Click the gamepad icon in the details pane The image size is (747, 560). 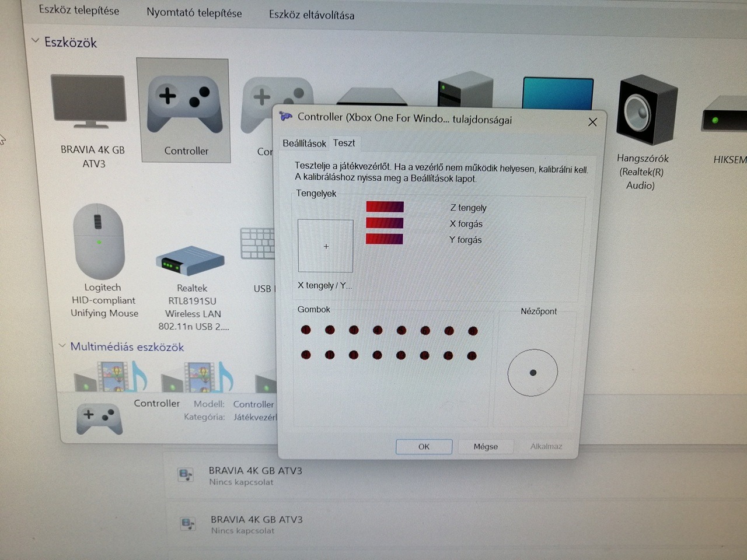coord(99,419)
